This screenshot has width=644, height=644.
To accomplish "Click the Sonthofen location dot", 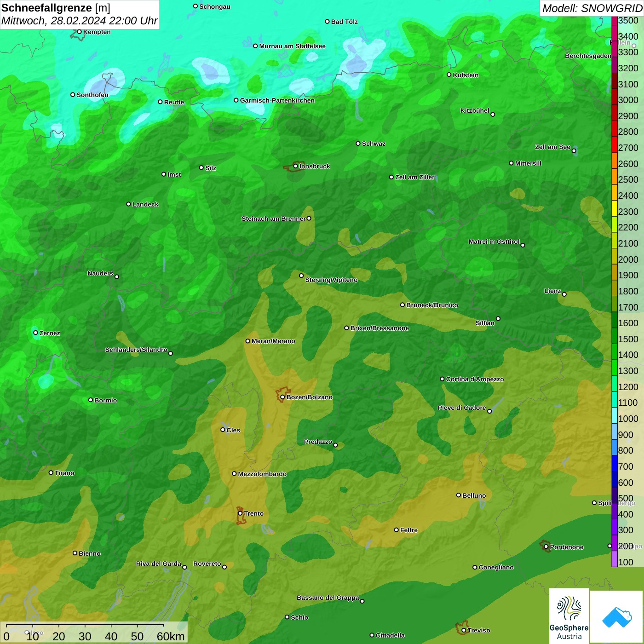I will click(73, 94).
